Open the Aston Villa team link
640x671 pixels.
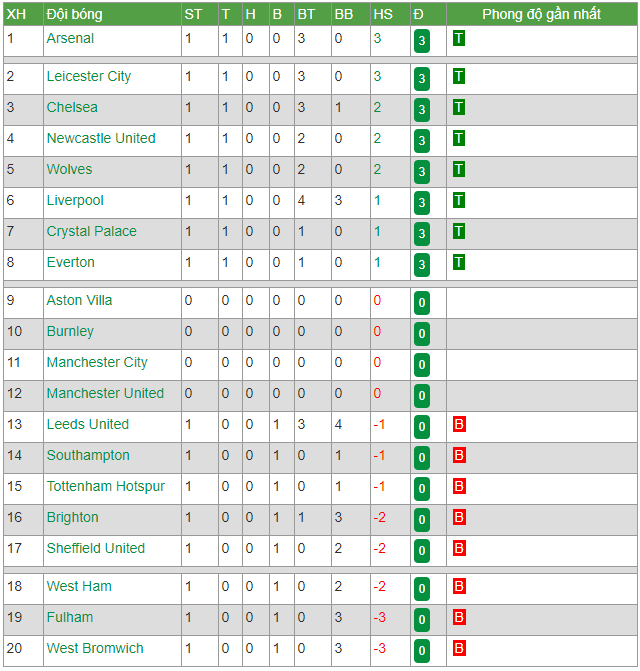point(79,300)
